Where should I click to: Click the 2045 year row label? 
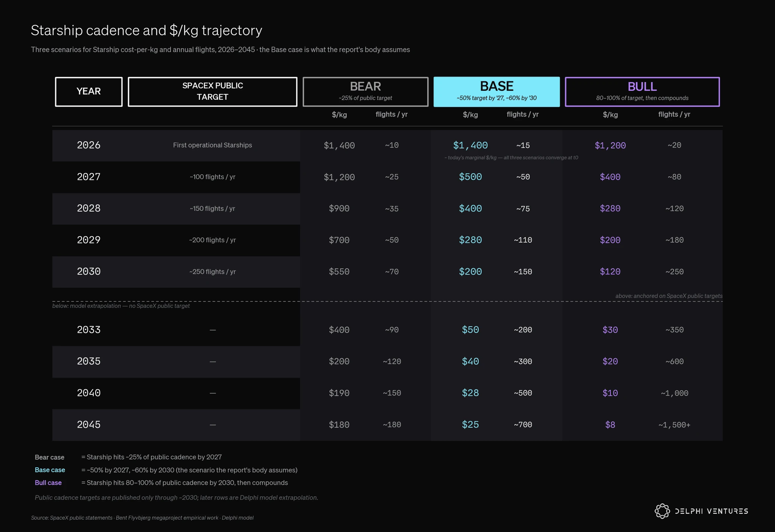(89, 425)
